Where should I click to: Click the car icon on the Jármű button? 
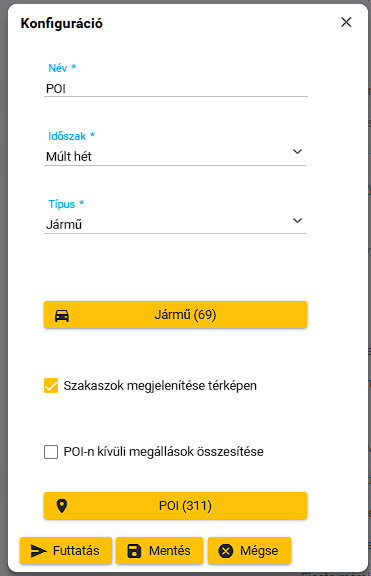(62, 315)
